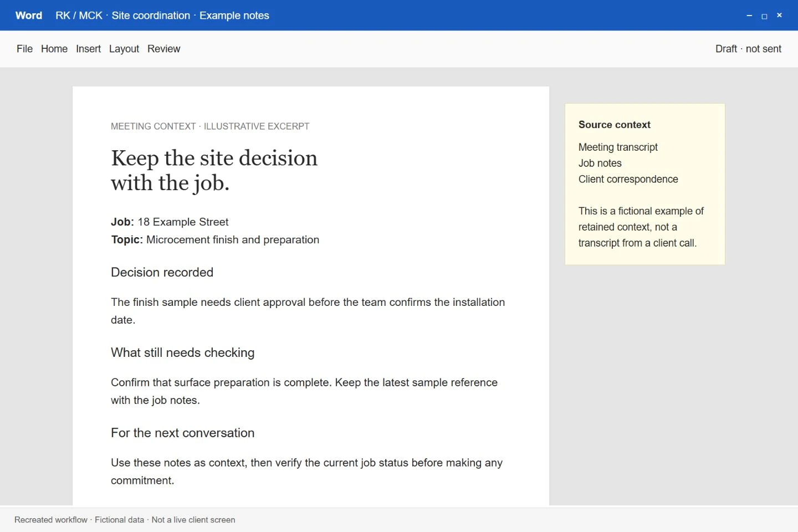This screenshot has width=798, height=532.
Task: Click paragraph starting 'Use these notes as context'
Action: pos(306,472)
